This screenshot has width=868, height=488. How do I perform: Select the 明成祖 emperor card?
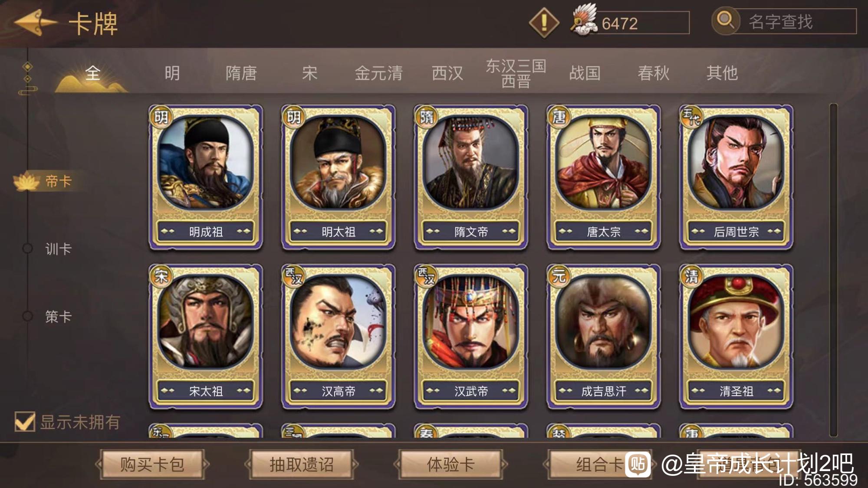(x=206, y=177)
